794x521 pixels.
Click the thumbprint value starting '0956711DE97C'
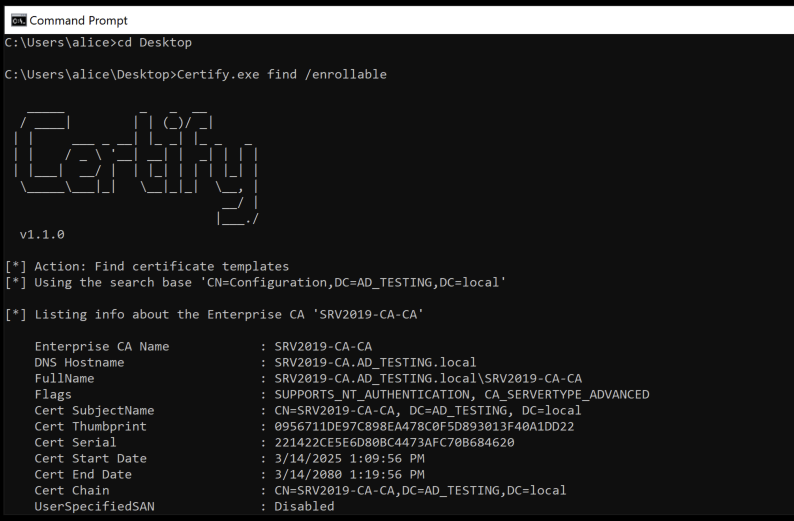pos(424,427)
